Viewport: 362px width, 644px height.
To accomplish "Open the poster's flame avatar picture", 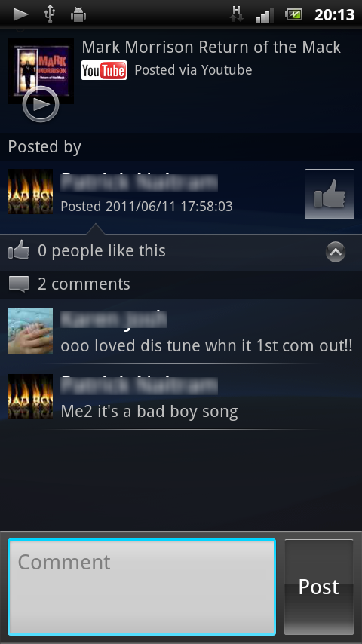I will click(x=30, y=192).
